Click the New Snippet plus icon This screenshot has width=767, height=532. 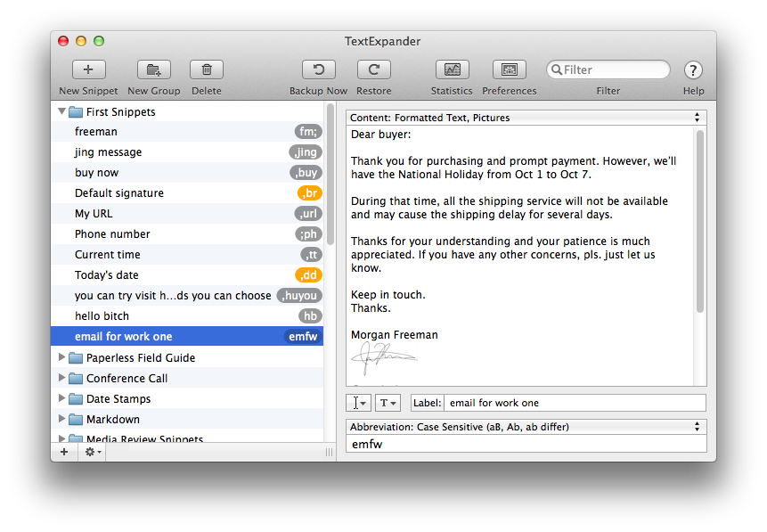(x=88, y=70)
